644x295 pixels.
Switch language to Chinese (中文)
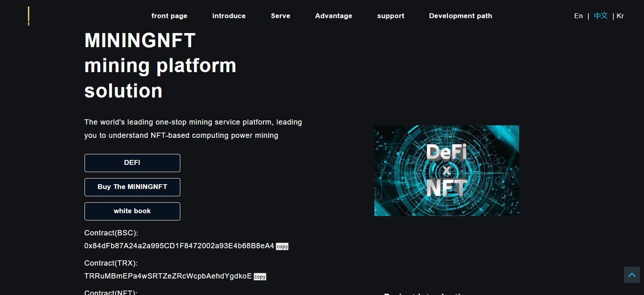(601, 16)
